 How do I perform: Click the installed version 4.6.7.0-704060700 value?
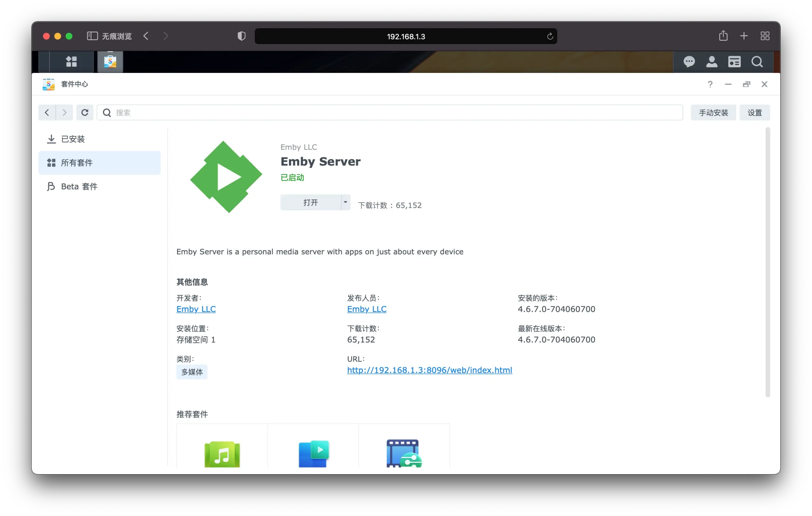556,309
